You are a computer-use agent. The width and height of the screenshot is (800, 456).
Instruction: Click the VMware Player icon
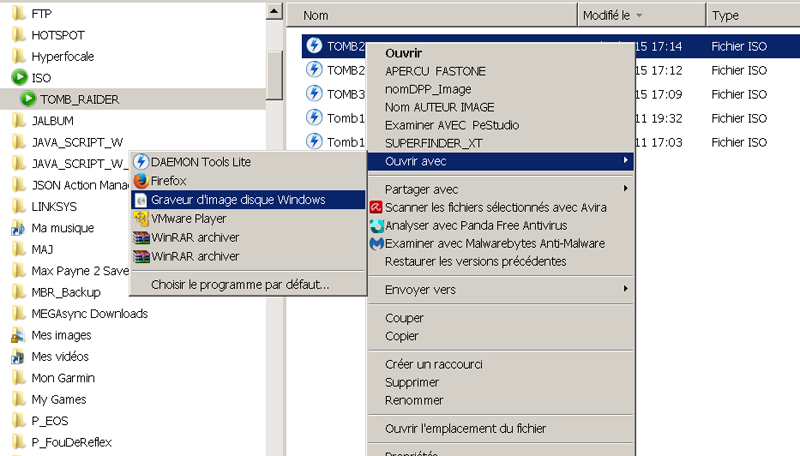point(141,219)
